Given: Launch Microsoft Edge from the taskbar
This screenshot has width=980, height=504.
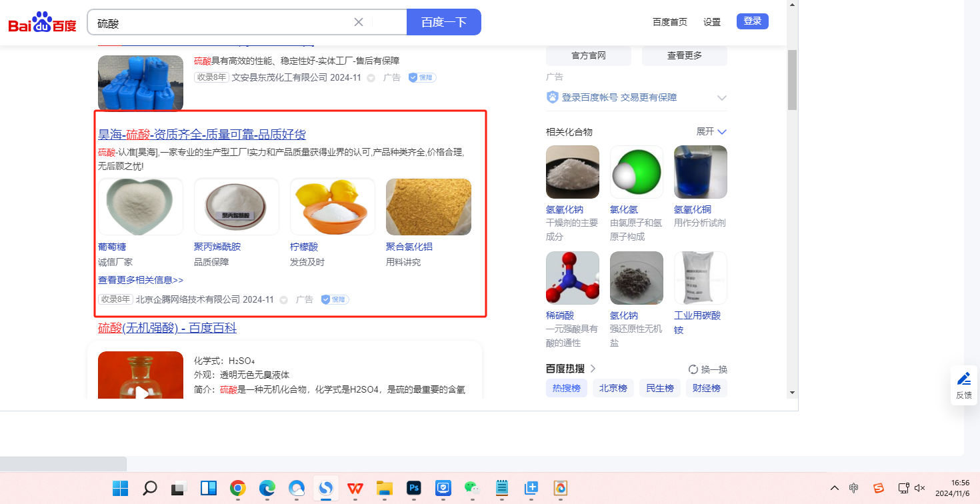Looking at the screenshot, I should [x=267, y=488].
